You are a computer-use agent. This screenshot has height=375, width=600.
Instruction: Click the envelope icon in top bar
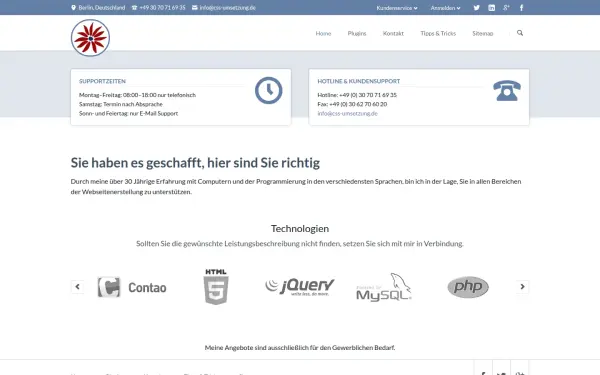[x=195, y=8]
